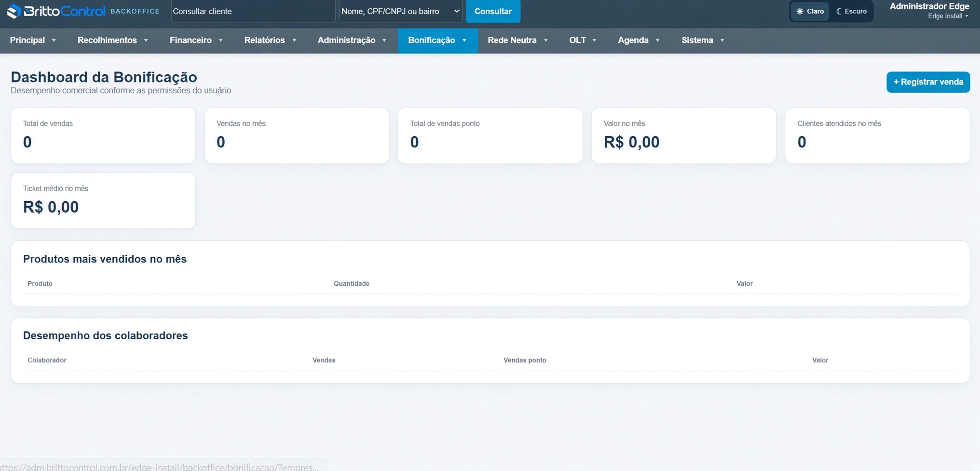This screenshot has width=980, height=471.
Task: Expand the Bonificação dropdown menu
Action: (x=437, y=40)
